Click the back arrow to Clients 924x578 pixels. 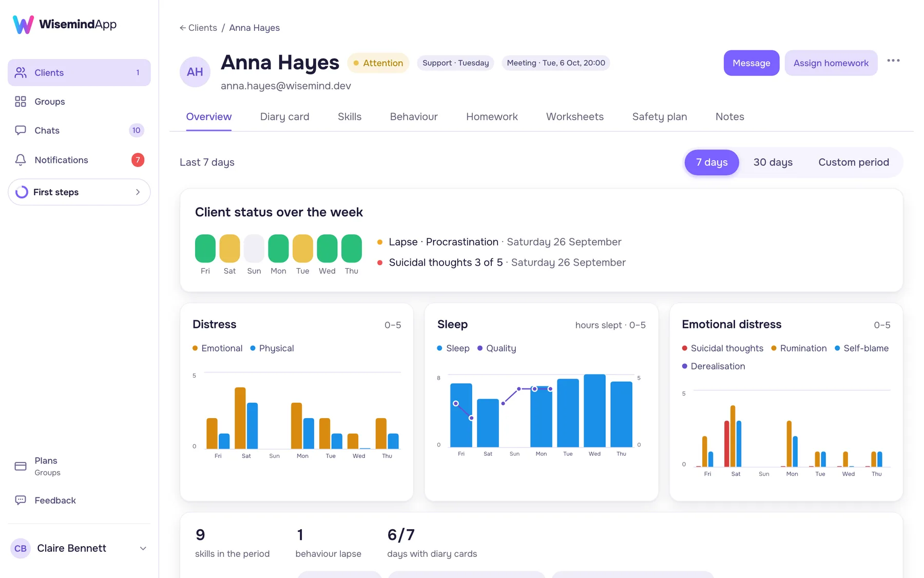pos(182,28)
